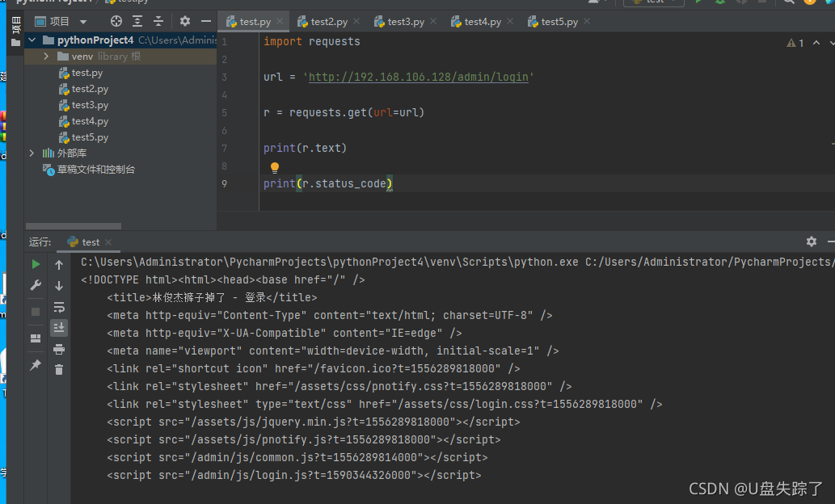
Task: Rerun the test configuration in Run panel
Action: click(36, 263)
